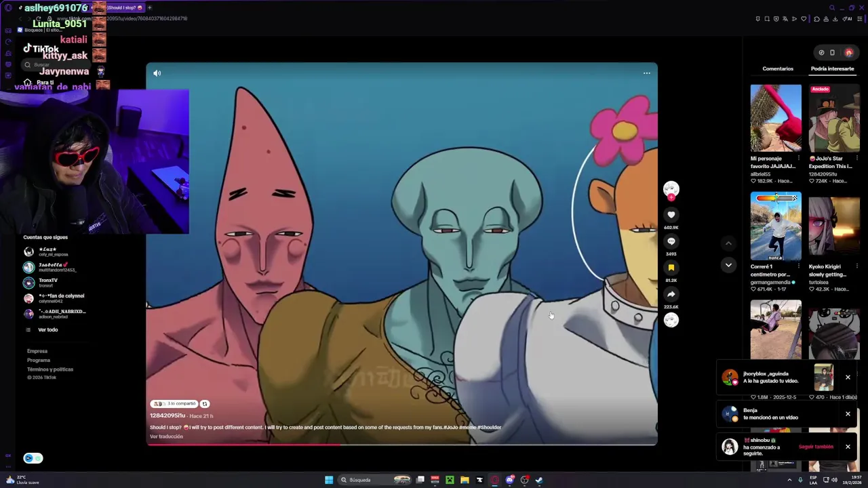Screen dimensions: 868x488
Task: Go to the next video with down chevron
Action: tap(728, 265)
